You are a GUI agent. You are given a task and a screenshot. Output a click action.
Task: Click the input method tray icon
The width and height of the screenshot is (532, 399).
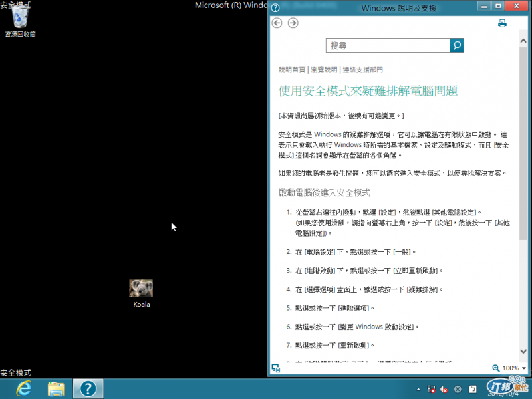click(x=473, y=389)
